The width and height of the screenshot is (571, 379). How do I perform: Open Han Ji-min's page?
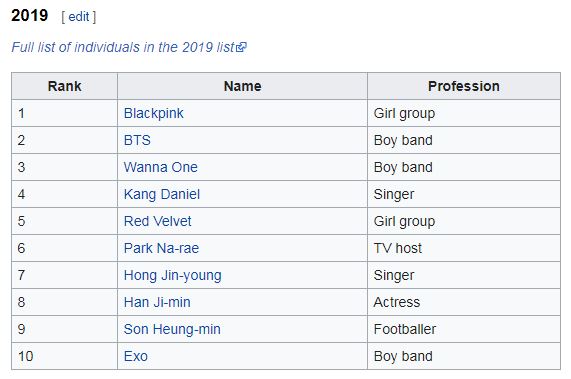click(x=157, y=302)
